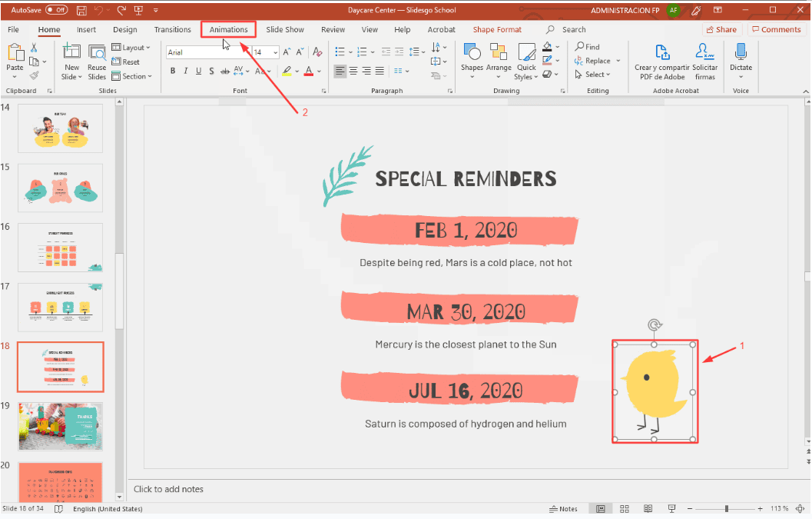Start Slide Show from status bar

(x=671, y=509)
